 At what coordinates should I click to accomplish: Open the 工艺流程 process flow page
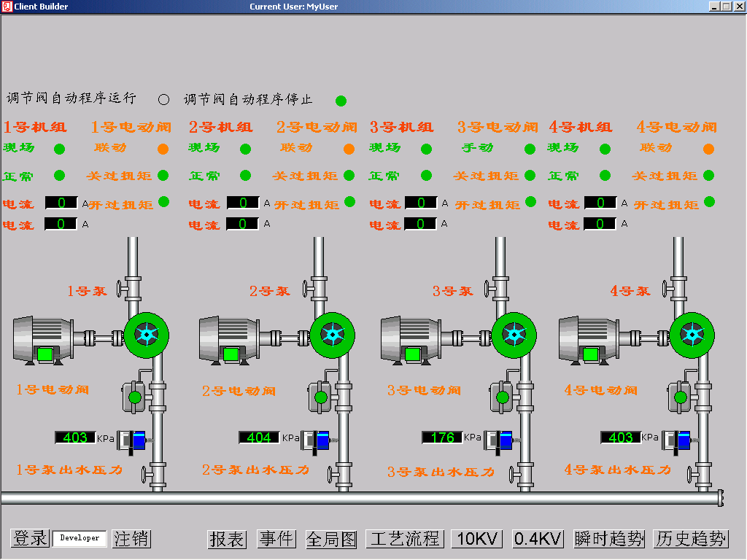tap(405, 539)
